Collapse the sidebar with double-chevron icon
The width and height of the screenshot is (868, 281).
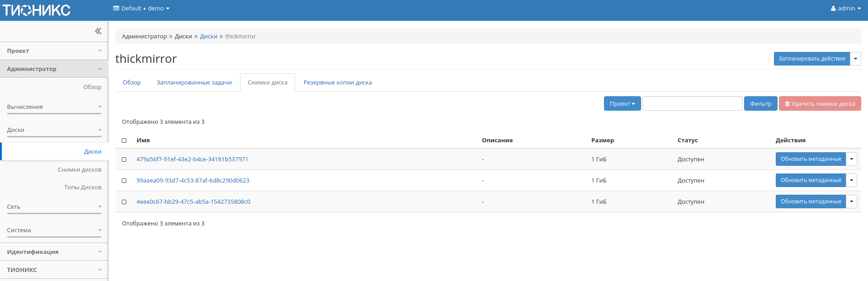(x=98, y=31)
